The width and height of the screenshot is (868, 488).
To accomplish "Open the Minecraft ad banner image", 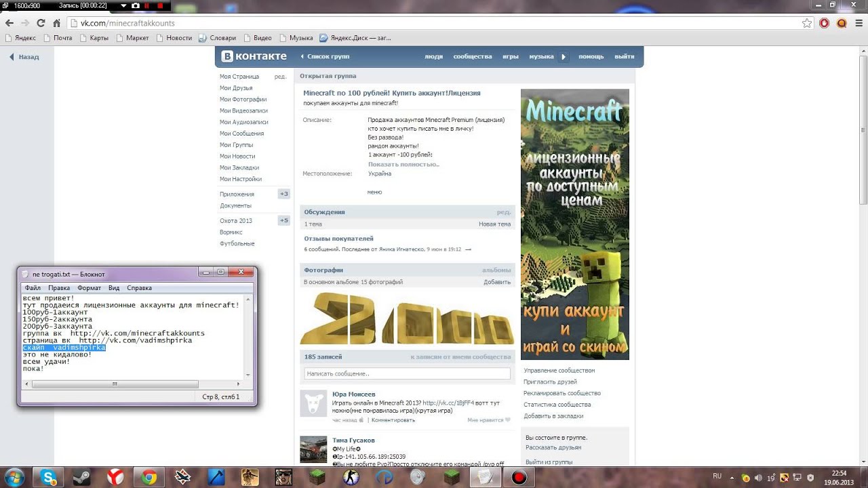I will click(x=574, y=224).
